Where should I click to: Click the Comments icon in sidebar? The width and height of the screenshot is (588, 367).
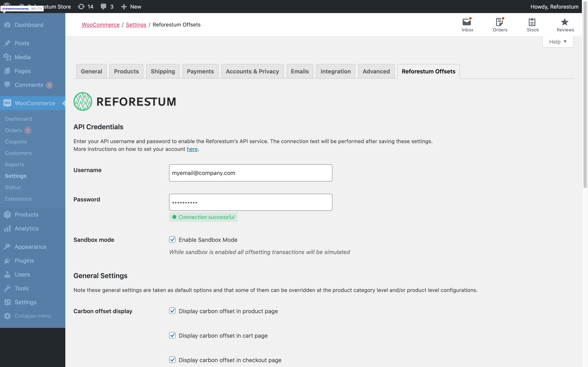tap(7, 85)
